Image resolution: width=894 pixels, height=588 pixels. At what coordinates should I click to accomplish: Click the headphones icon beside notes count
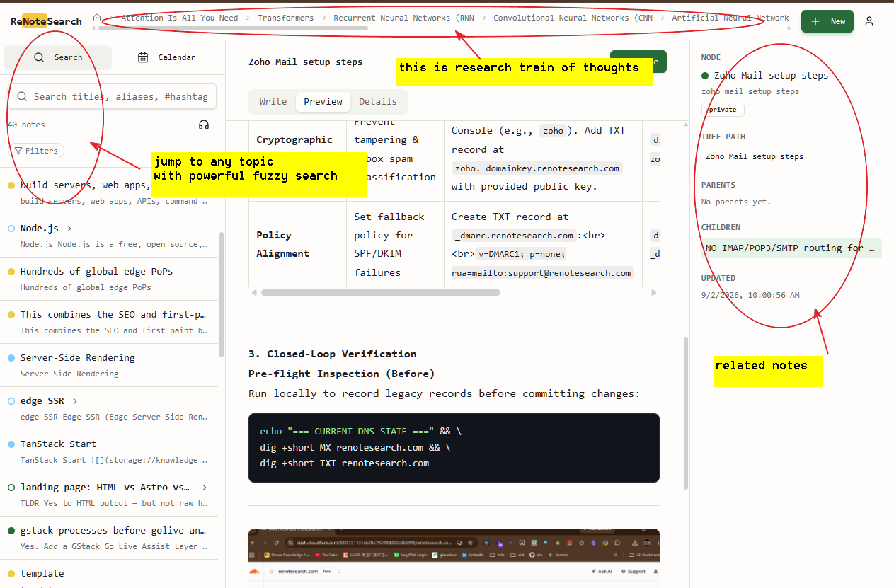(204, 125)
